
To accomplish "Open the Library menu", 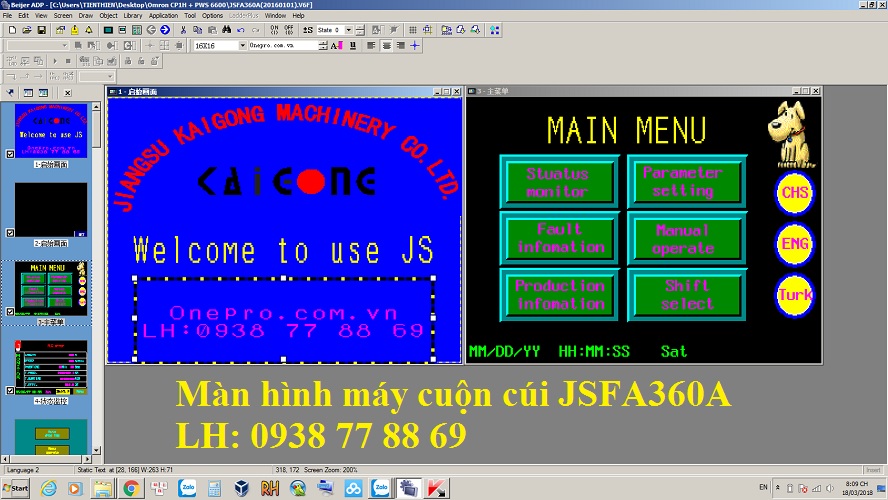I will (133, 16).
